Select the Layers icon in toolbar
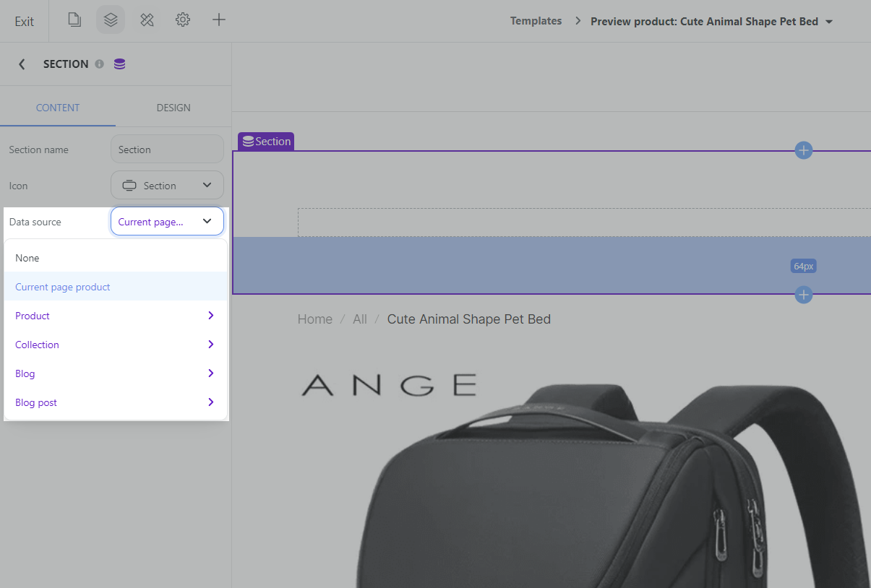 pos(111,20)
